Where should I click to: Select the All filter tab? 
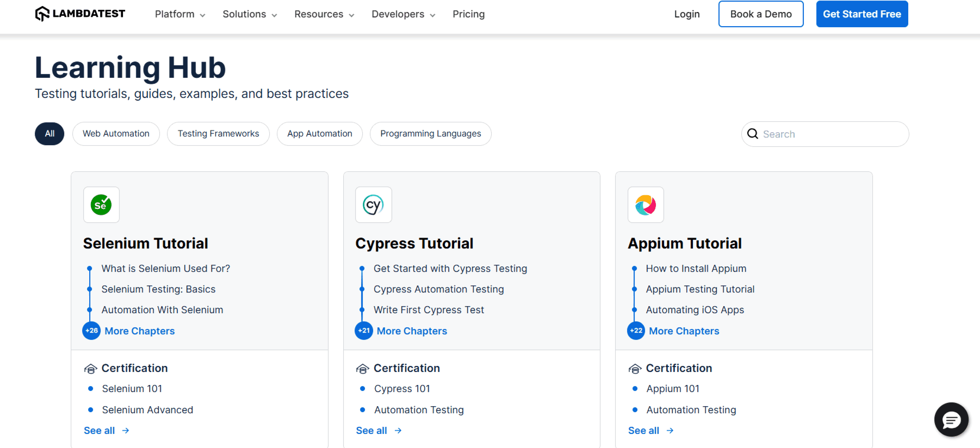(x=49, y=134)
